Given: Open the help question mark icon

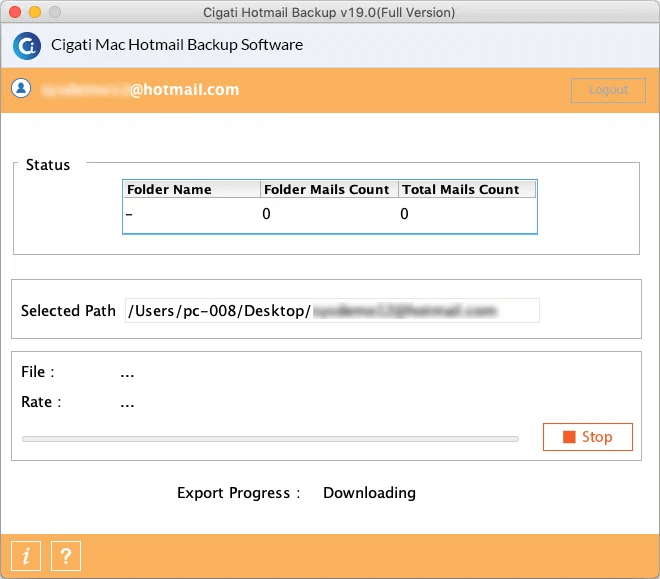Looking at the screenshot, I should coord(66,555).
